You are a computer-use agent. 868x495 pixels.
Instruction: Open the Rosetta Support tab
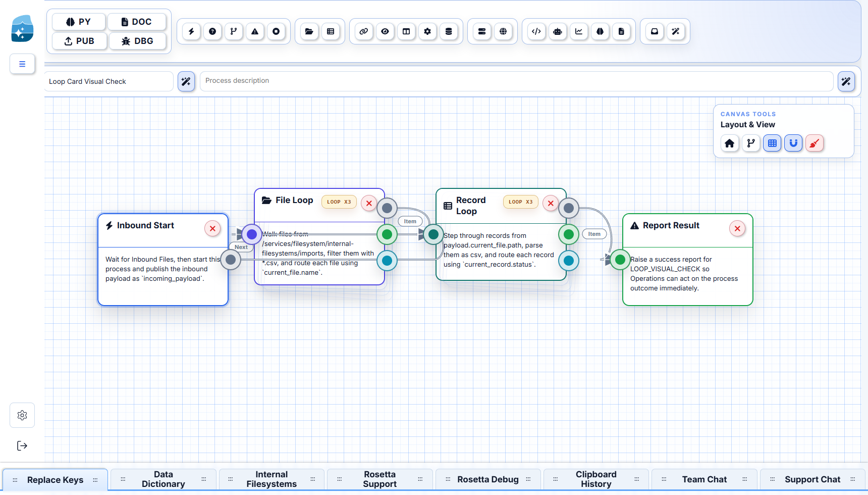pos(379,479)
